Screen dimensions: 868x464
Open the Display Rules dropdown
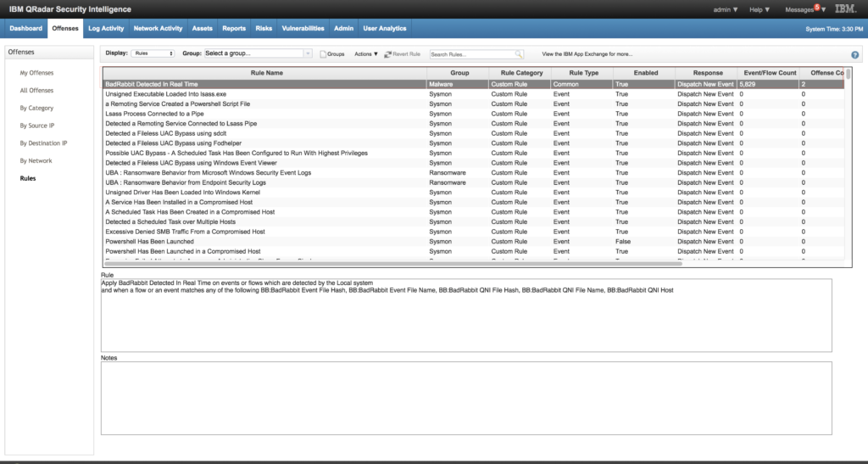point(153,53)
